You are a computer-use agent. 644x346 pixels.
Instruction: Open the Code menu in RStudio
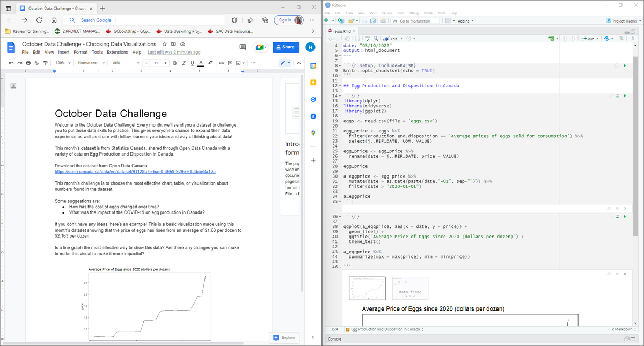point(349,13)
